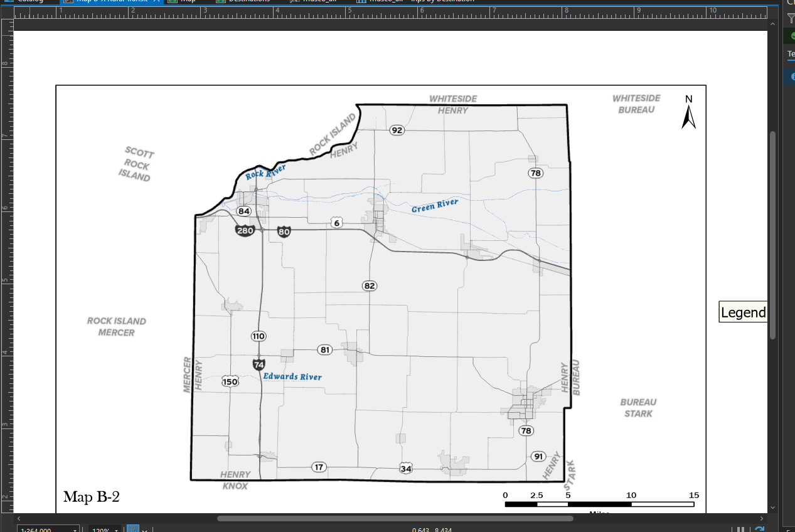Viewport: 795px width, 532px height.
Task: Click the green checkmark icon in the right panel
Action: click(792, 35)
